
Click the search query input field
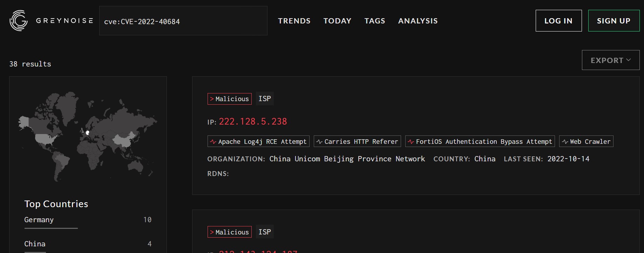[x=183, y=21]
